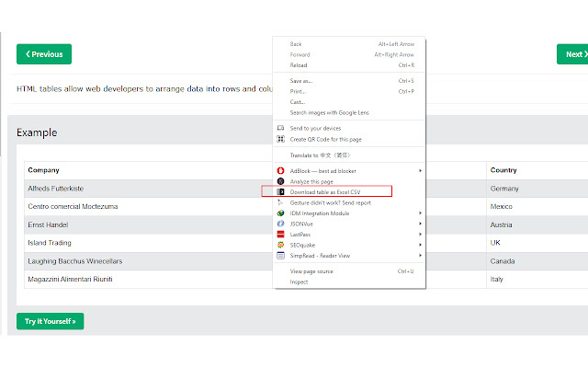The width and height of the screenshot is (588, 368).
Task: Select Inspect from context menu
Action: coord(349,282)
